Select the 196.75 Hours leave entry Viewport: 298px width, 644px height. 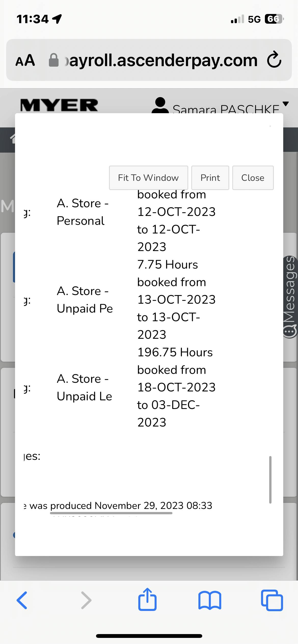click(x=175, y=352)
